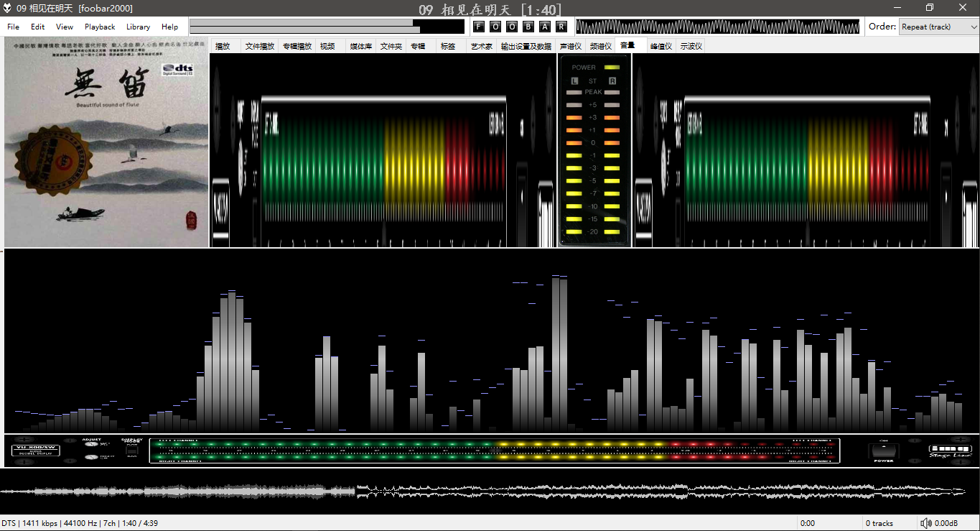Click the upper ADJUST knob on VU meter

[x=91, y=445]
